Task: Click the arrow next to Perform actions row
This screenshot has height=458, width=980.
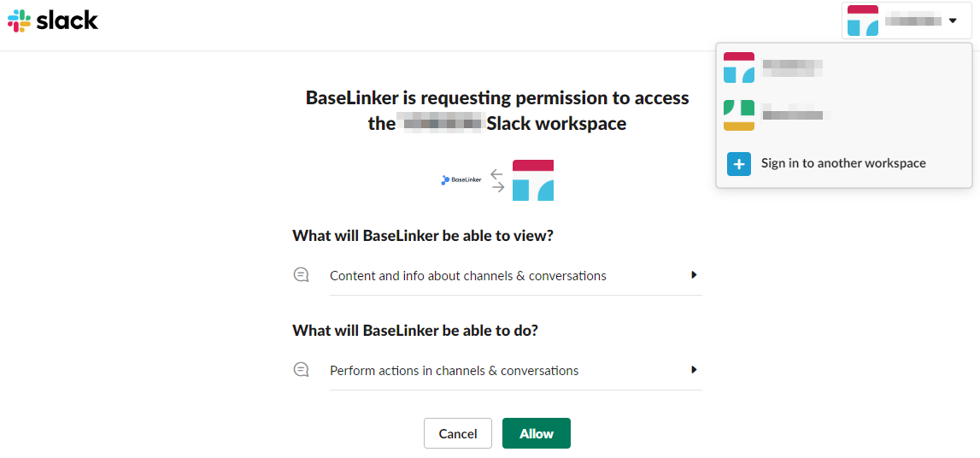Action: (x=694, y=370)
